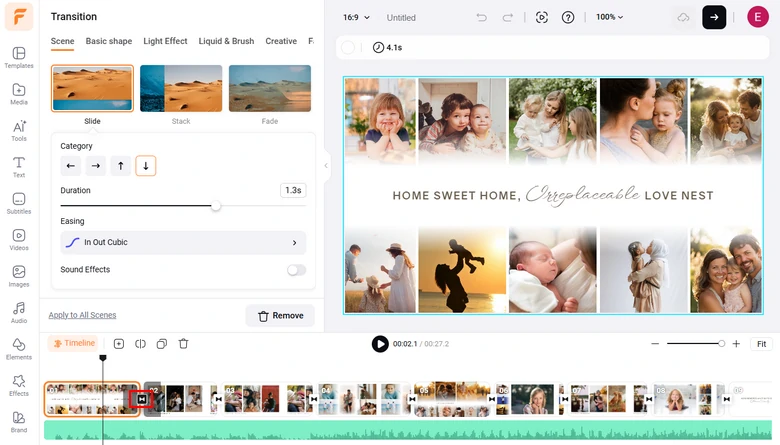Duplicate the selected scene
This screenshot has width=780, height=445.
coord(162,344)
